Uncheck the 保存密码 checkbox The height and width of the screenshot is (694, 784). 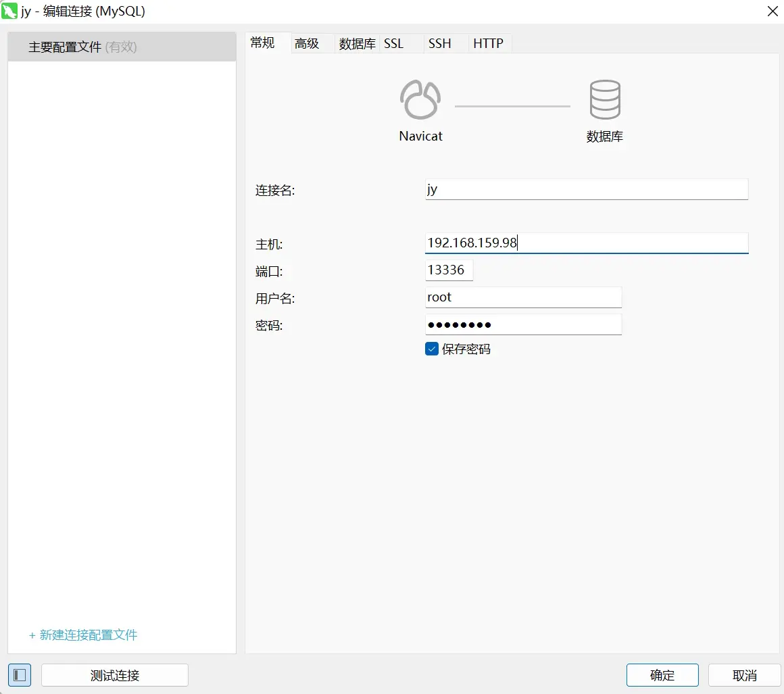tap(432, 349)
